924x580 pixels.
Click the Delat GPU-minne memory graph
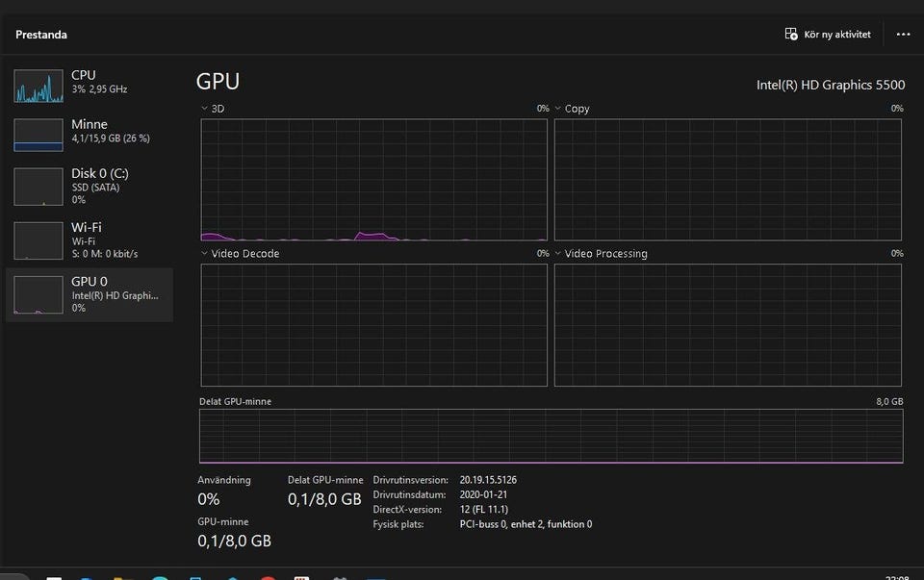(x=551, y=436)
